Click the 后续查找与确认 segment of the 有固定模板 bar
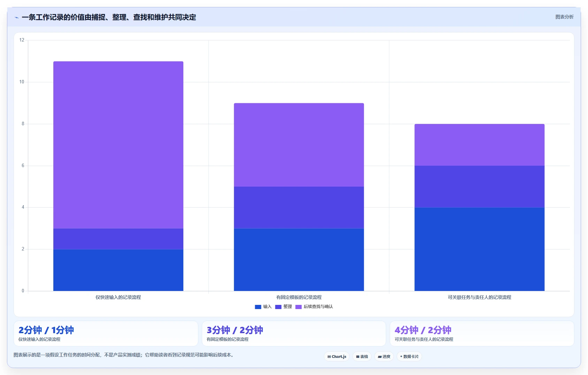Screen dimensions: 588x375 click(299, 145)
